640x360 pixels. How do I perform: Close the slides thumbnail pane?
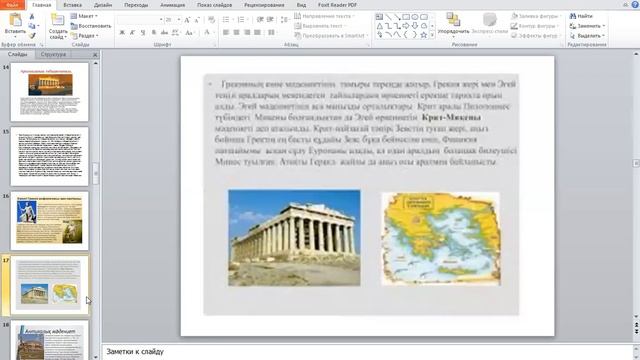pyautogui.click(x=95, y=54)
